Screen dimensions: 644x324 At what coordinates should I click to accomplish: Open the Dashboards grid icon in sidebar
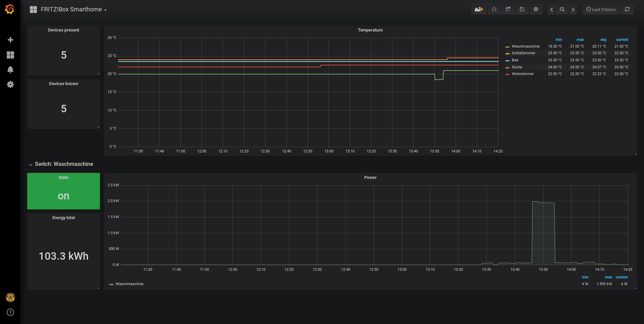click(x=10, y=55)
